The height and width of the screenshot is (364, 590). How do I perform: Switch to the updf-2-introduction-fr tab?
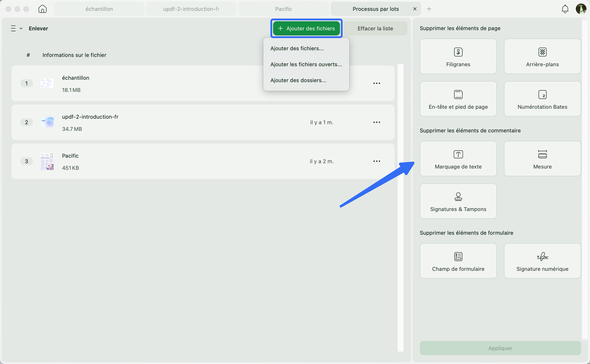pyautogui.click(x=191, y=9)
